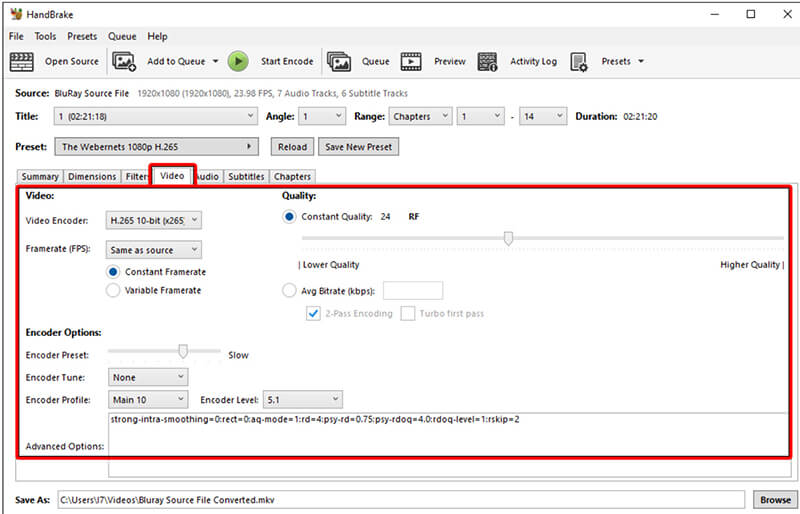This screenshot has width=800, height=514.
Task: Open the Queue stacked pictures icon
Action: coord(339,61)
